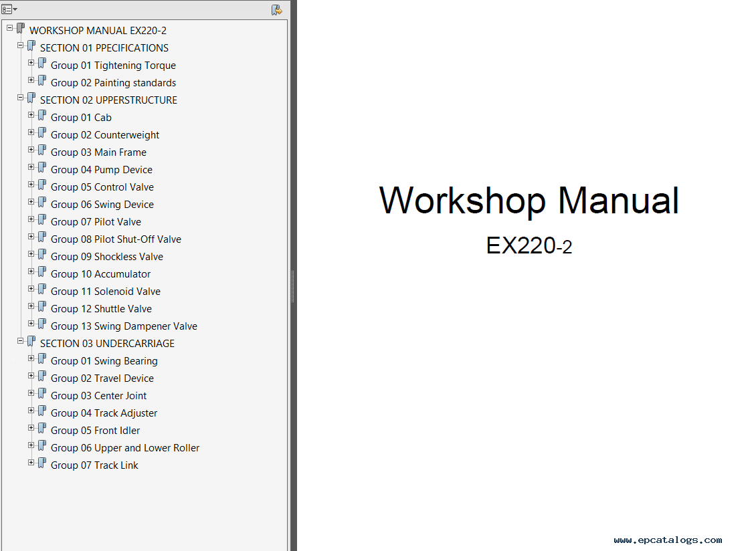Jump to Group 03 Main Frame
This screenshot has width=756, height=551.
click(98, 152)
